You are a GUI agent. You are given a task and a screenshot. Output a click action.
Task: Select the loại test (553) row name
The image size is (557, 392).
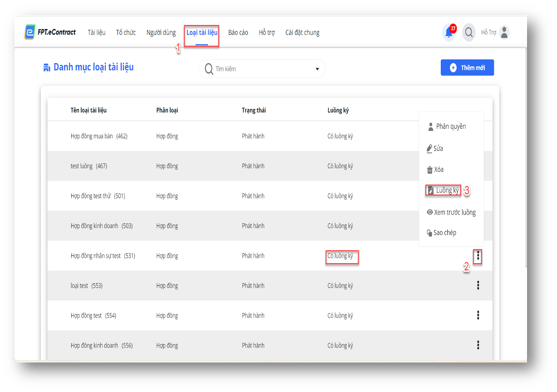[x=86, y=286]
